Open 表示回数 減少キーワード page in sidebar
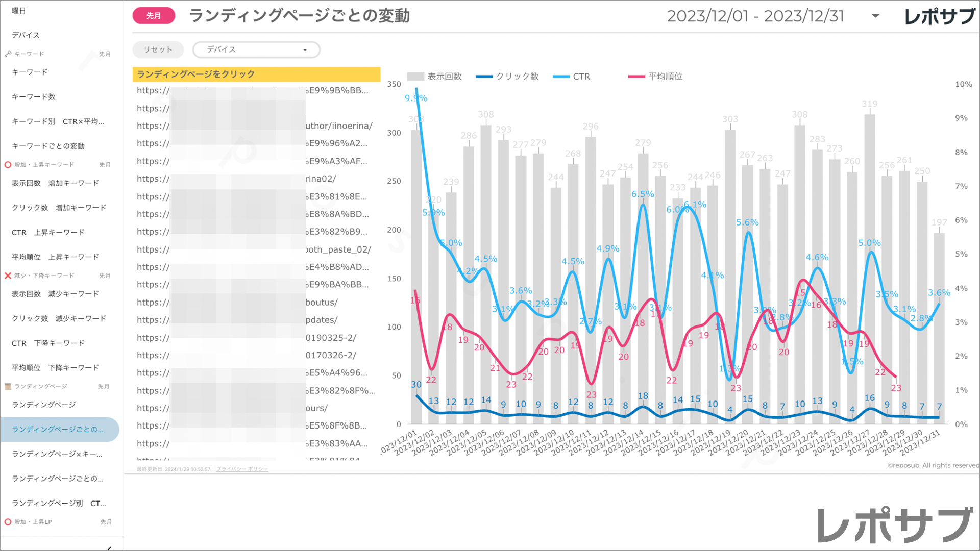980x551 pixels. click(55, 294)
